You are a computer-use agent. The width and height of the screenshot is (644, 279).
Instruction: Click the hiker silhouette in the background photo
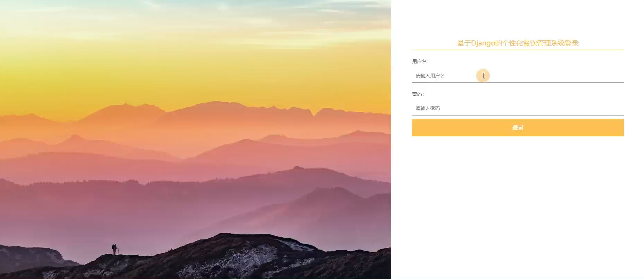pyautogui.click(x=115, y=249)
